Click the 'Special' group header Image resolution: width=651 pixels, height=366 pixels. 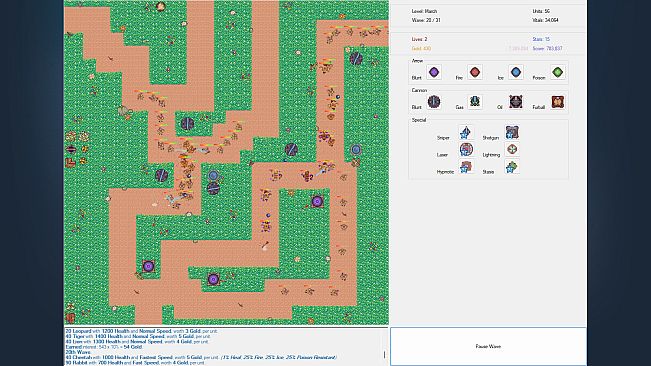(x=418, y=120)
